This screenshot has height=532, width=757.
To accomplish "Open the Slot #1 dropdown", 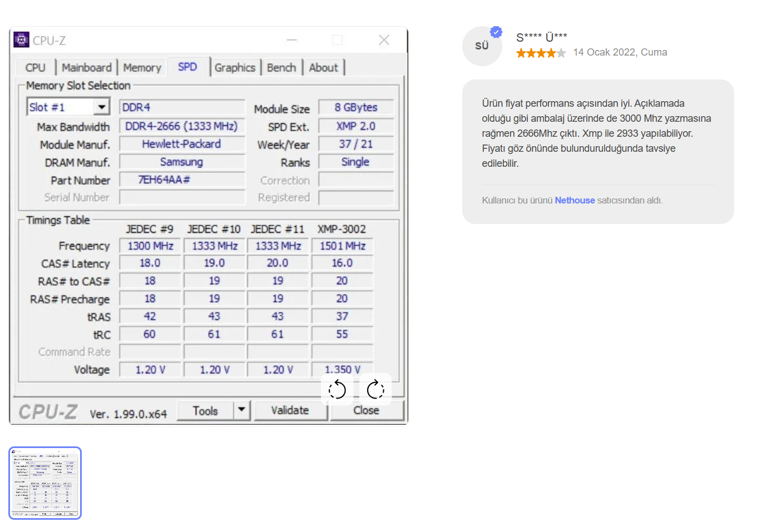I will [x=67, y=107].
